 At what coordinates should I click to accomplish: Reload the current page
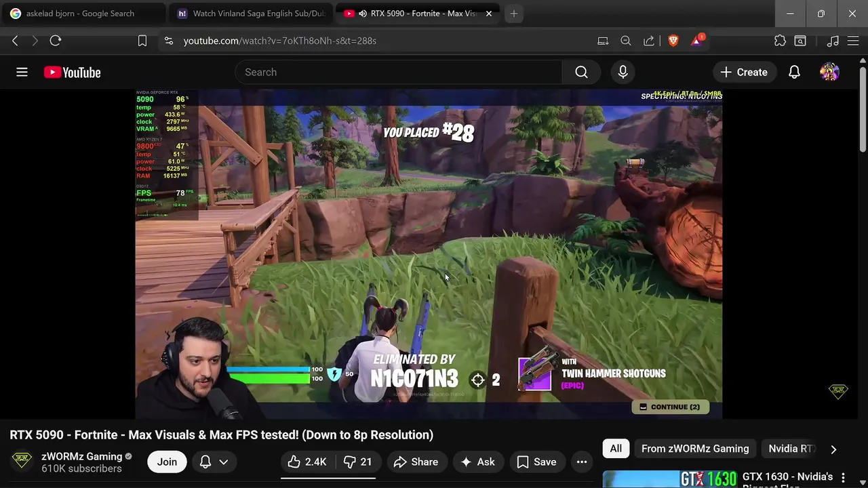56,41
